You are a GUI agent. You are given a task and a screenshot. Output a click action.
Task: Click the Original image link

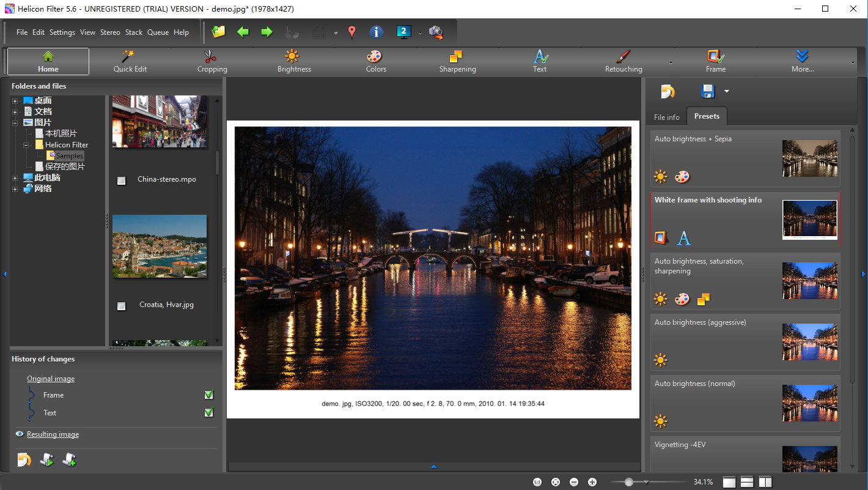pyautogui.click(x=51, y=379)
